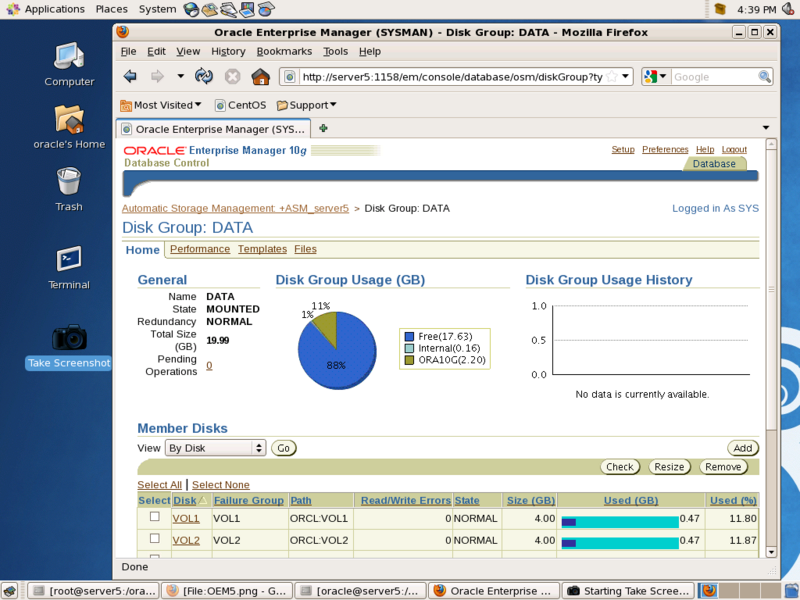This screenshot has height=600, width=800.
Task: Open the Bookmarks menu
Action: pyautogui.click(x=284, y=52)
